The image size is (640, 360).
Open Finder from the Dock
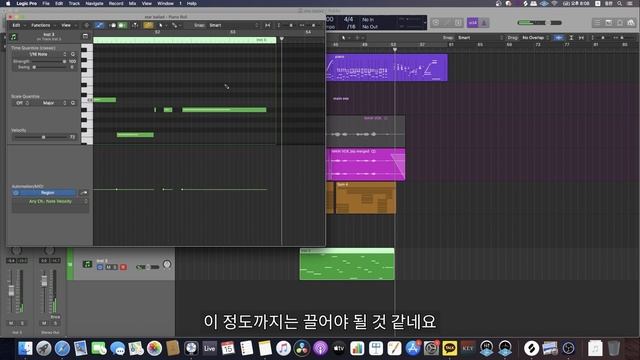click(x=25, y=348)
